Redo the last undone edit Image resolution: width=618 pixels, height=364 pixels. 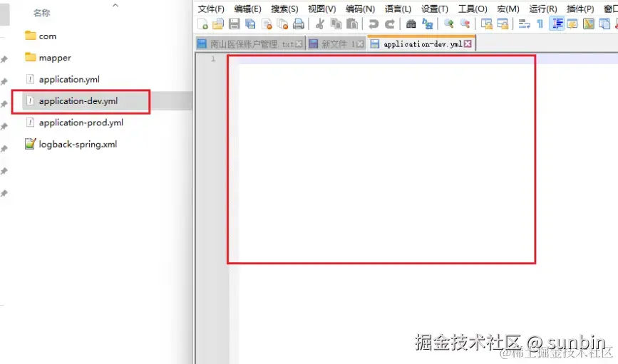pos(390,24)
